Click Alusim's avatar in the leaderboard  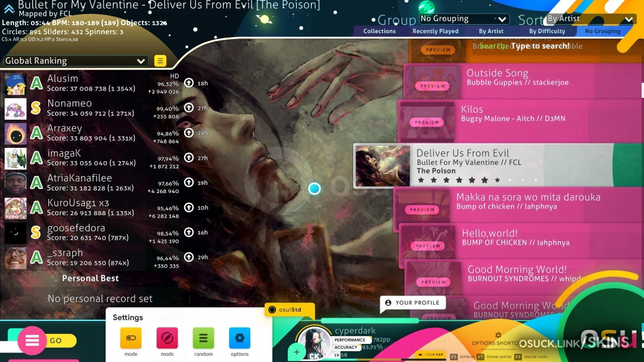pyautogui.click(x=16, y=84)
